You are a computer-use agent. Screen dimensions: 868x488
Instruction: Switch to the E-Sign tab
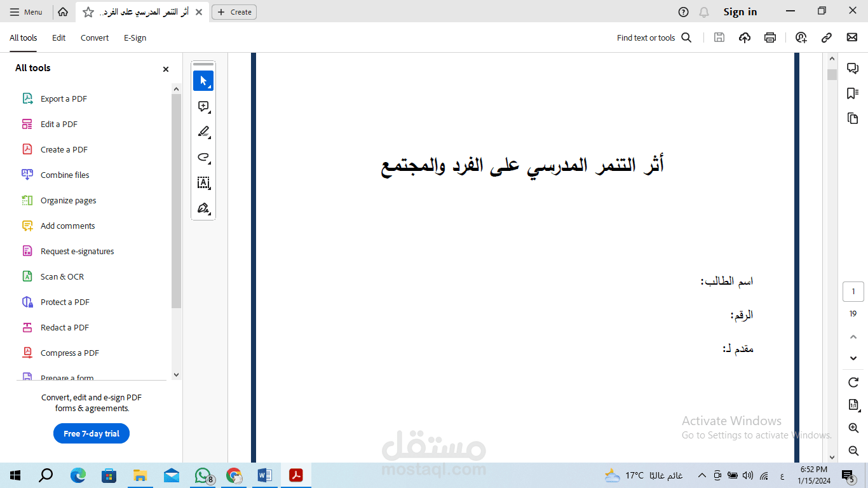(x=135, y=37)
